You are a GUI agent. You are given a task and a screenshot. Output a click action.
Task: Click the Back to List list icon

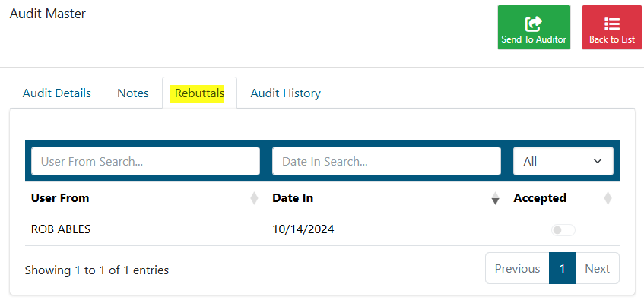(x=612, y=24)
